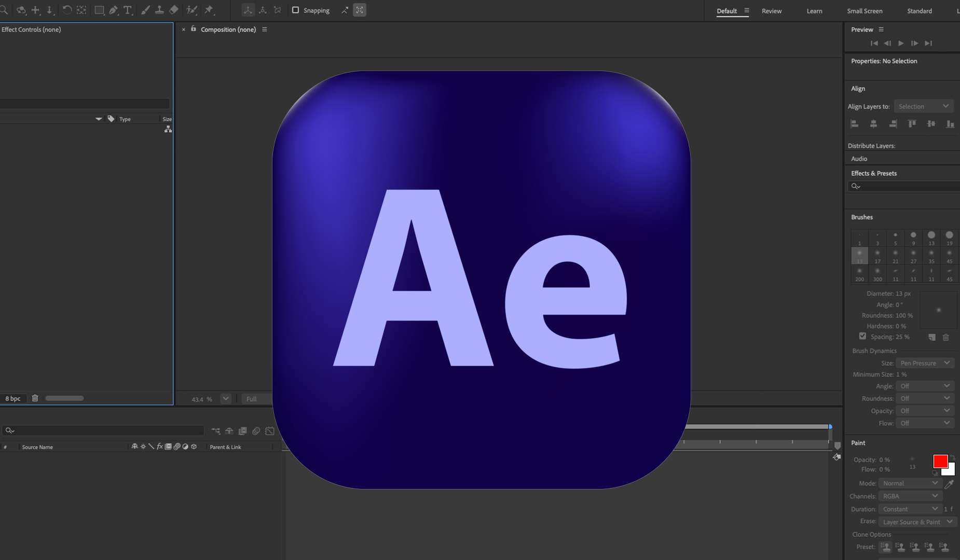Switch to the Standard workspace
The image size is (960, 560).
920,11
